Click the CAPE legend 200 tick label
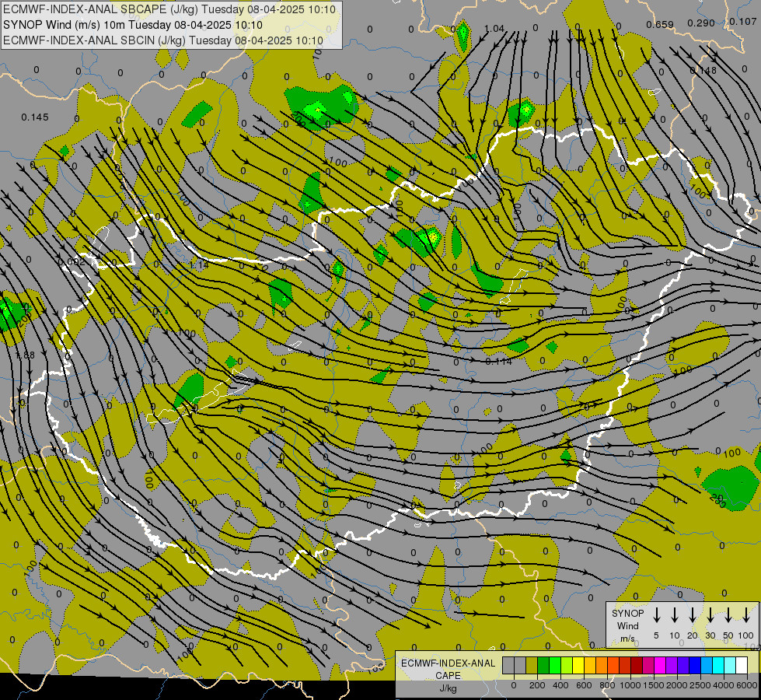Screen dimensions: 761x700 (537, 685)
